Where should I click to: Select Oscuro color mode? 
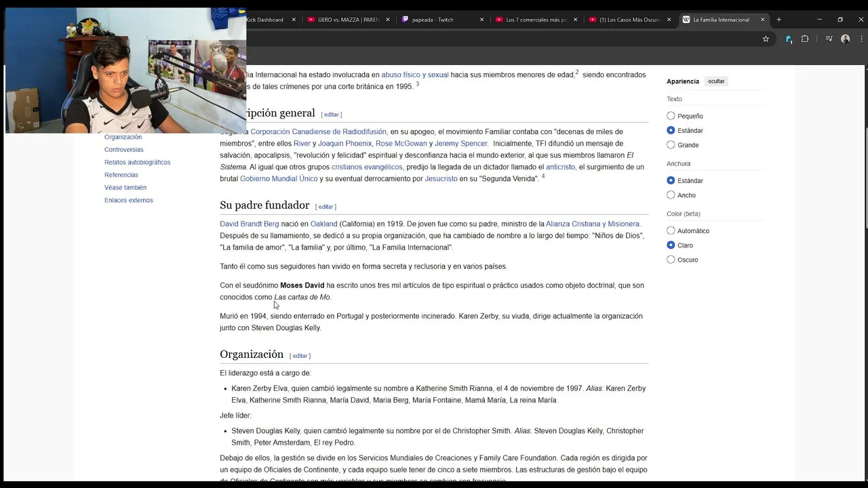[671, 260]
